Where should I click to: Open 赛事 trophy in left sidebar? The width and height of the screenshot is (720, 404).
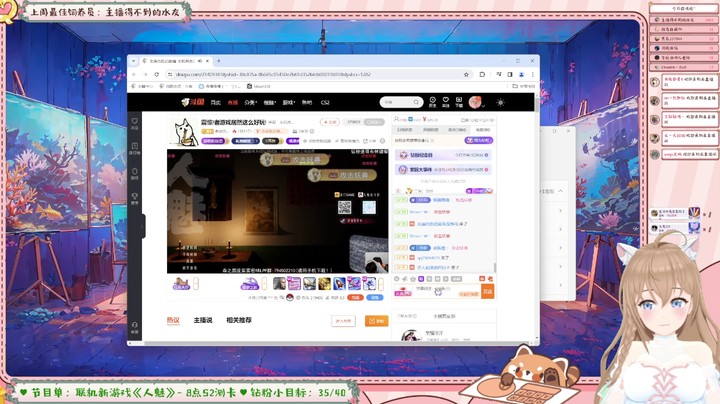[x=135, y=199]
